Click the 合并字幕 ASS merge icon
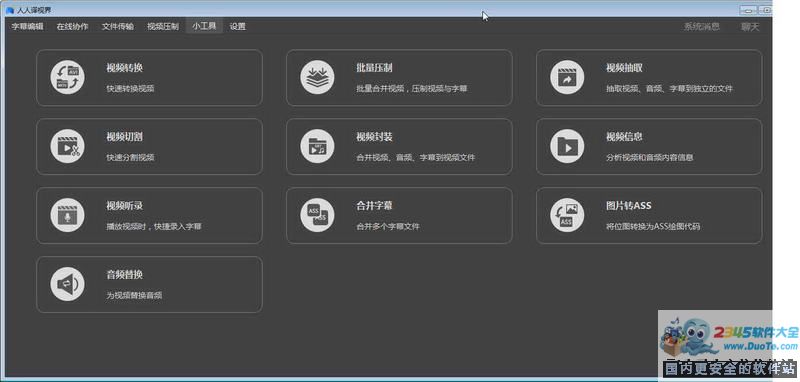The image size is (800, 382). click(x=317, y=215)
